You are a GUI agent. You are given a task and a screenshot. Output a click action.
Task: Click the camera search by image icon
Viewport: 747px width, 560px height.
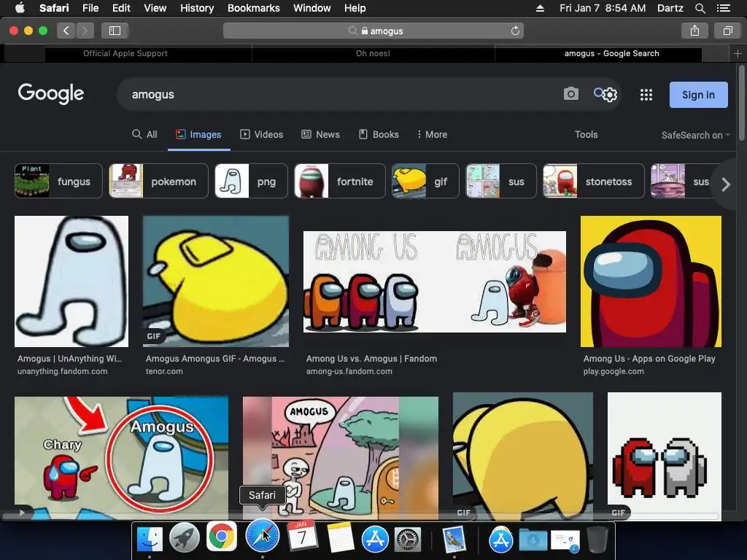570,94
